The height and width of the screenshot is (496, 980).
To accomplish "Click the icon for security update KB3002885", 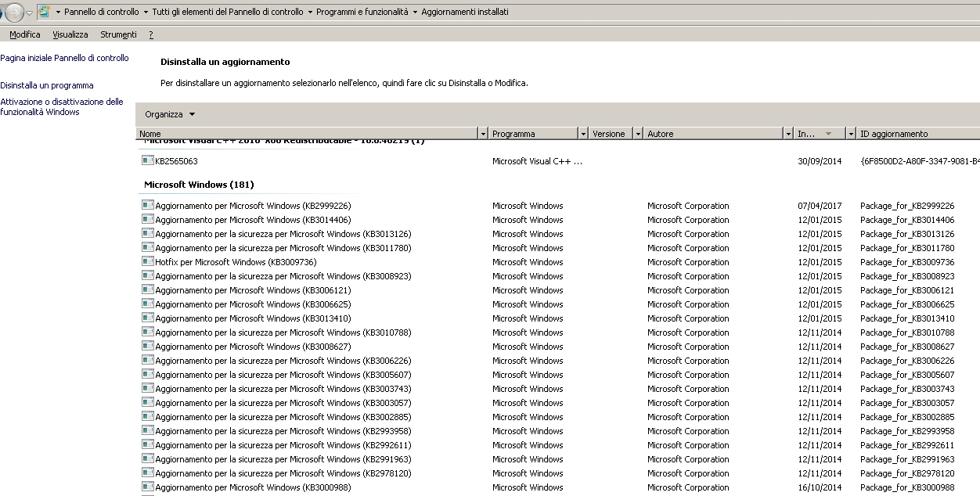I will point(147,415).
